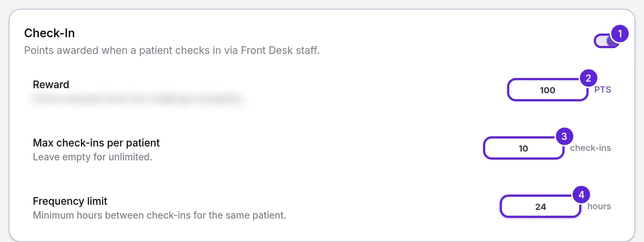Click the number 2 annotation badge
The image size is (644, 242).
(x=589, y=78)
